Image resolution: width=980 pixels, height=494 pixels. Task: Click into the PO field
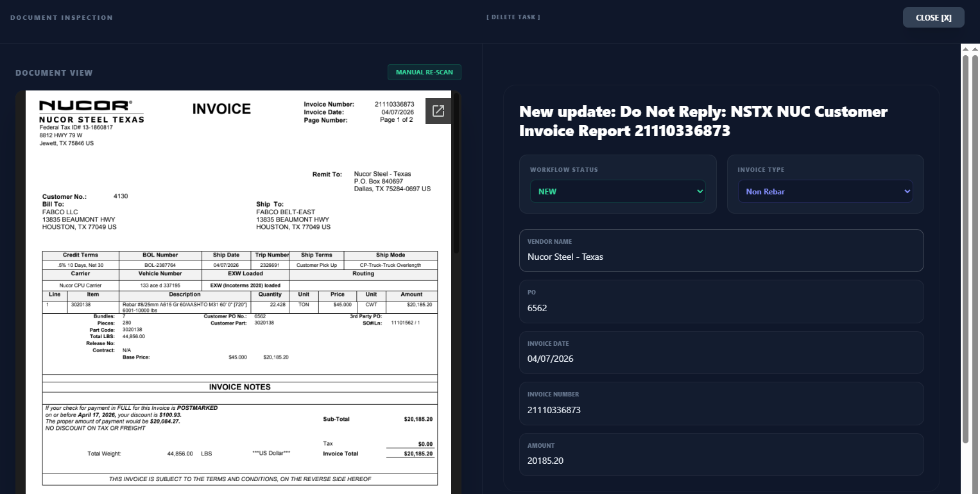tap(721, 302)
